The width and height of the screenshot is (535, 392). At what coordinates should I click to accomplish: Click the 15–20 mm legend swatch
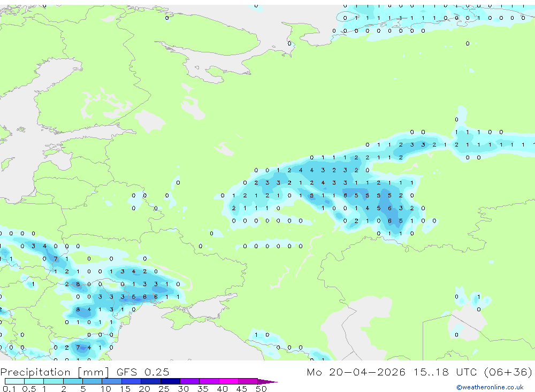coord(132,381)
